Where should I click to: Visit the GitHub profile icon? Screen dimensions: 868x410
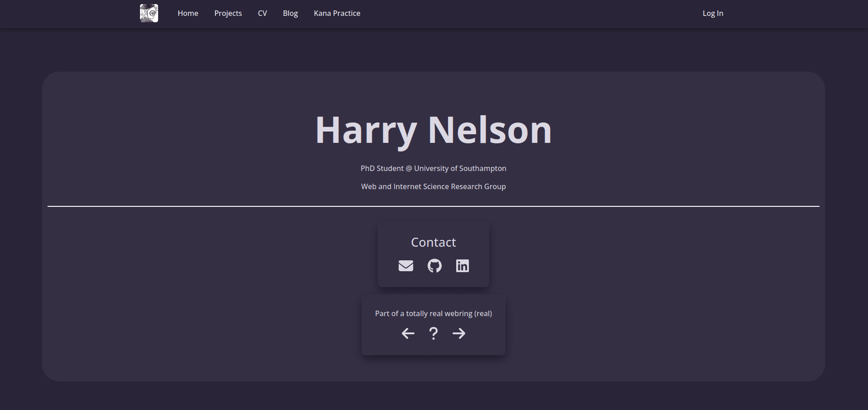tap(434, 266)
